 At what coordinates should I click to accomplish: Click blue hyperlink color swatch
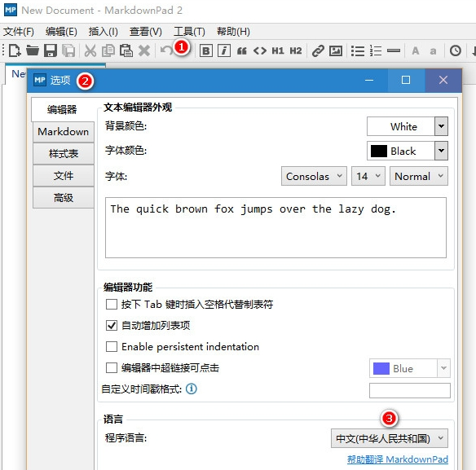pyautogui.click(x=381, y=368)
